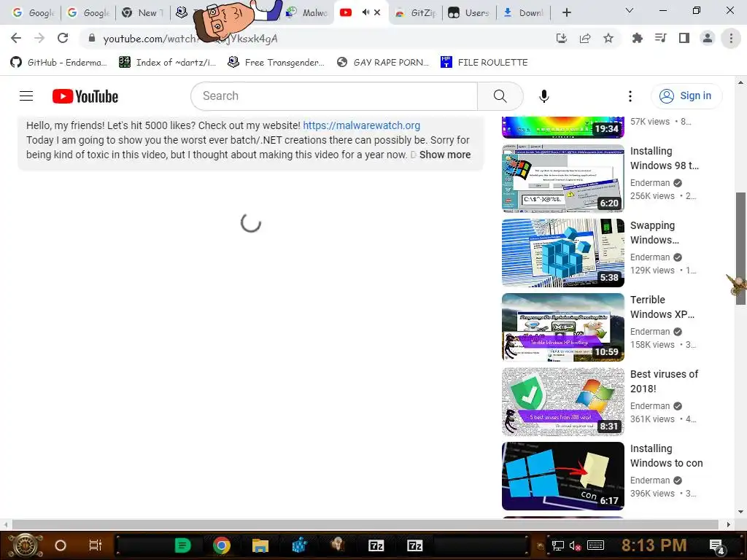Viewport: 747px width, 560px height.
Task: Expand description with Show more
Action: point(445,155)
